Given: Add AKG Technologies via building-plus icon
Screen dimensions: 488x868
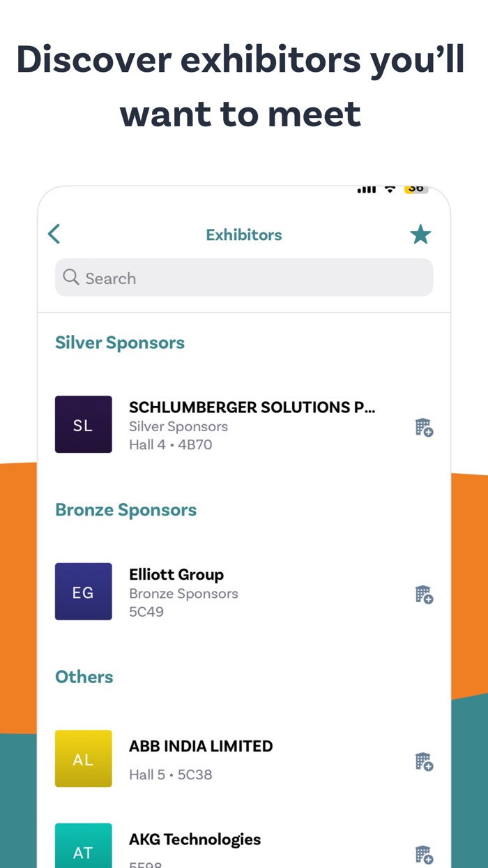Looking at the screenshot, I should 424,854.
